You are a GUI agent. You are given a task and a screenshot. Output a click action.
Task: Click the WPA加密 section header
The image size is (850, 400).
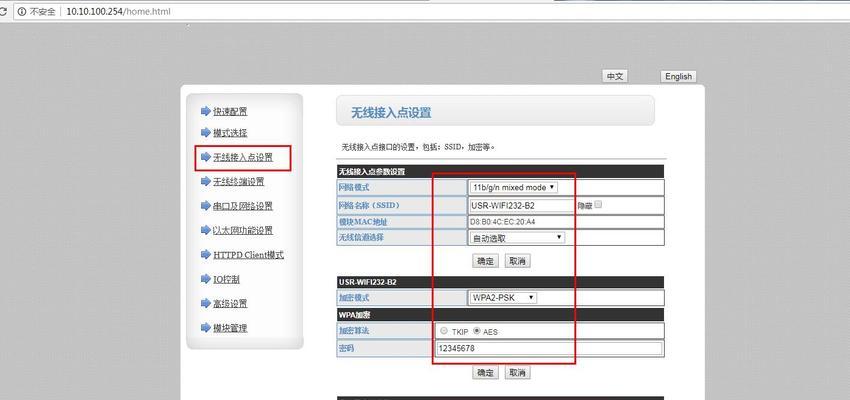click(x=500, y=315)
